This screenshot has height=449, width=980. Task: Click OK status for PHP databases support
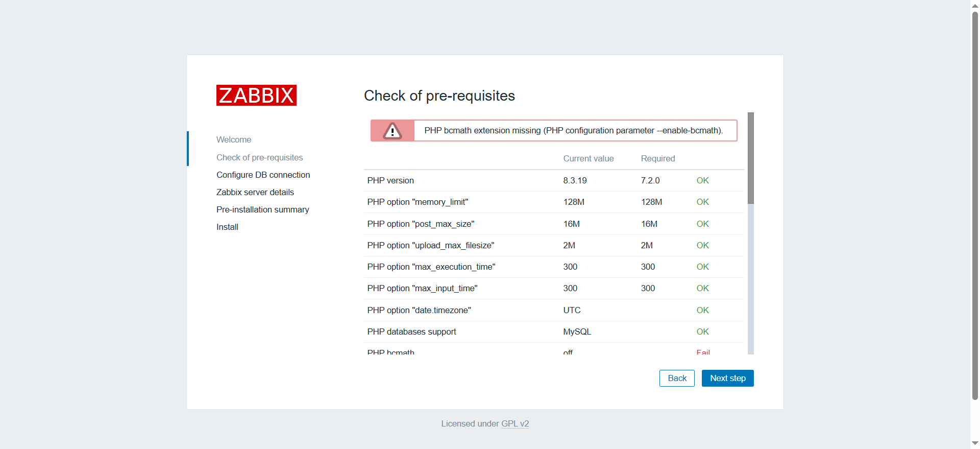click(x=702, y=332)
